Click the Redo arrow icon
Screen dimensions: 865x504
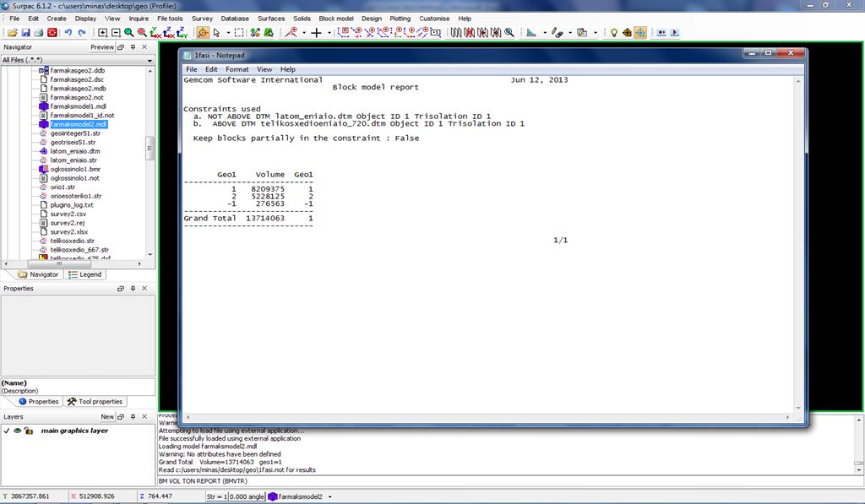[x=82, y=33]
